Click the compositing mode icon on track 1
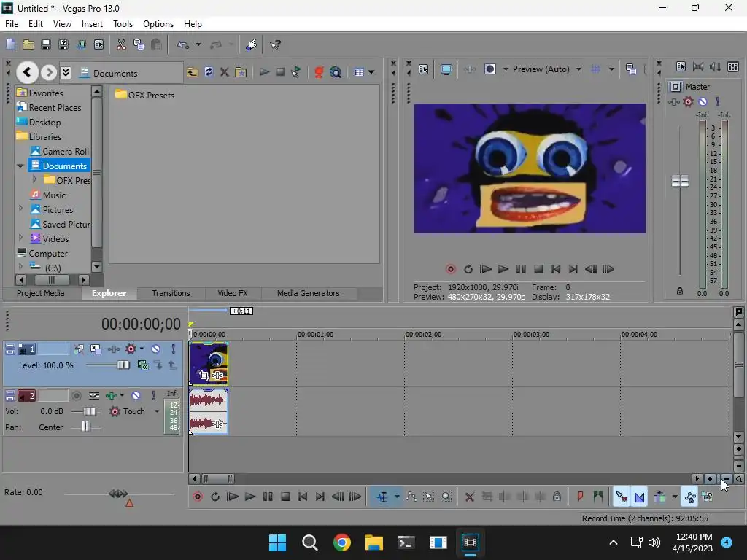This screenshot has height=560, width=747. [x=142, y=365]
